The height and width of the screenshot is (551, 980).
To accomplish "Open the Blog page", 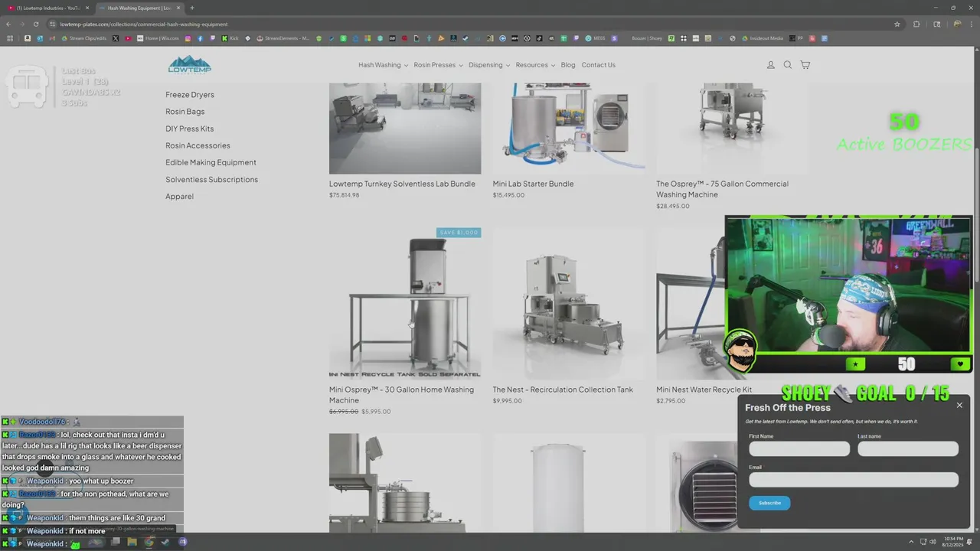I will 568,65.
